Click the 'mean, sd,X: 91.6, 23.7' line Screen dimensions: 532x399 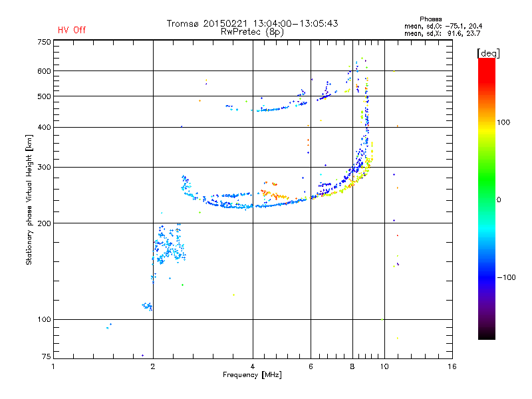point(442,33)
